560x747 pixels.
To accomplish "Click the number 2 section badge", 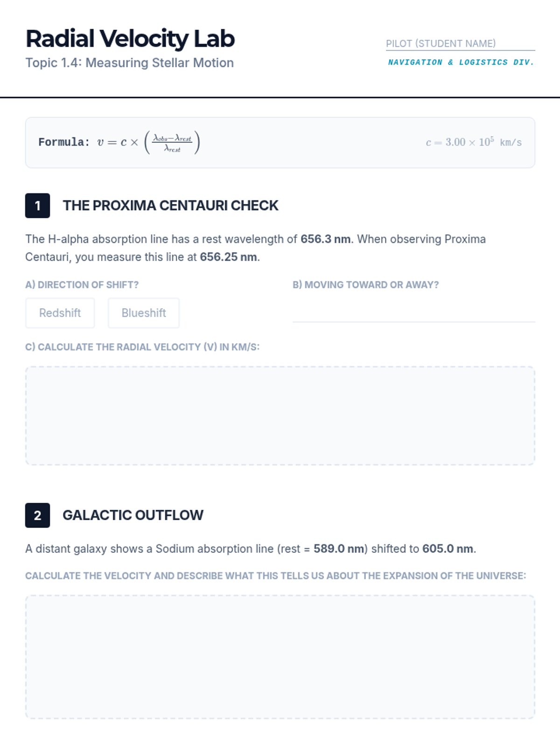I will point(38,515).
